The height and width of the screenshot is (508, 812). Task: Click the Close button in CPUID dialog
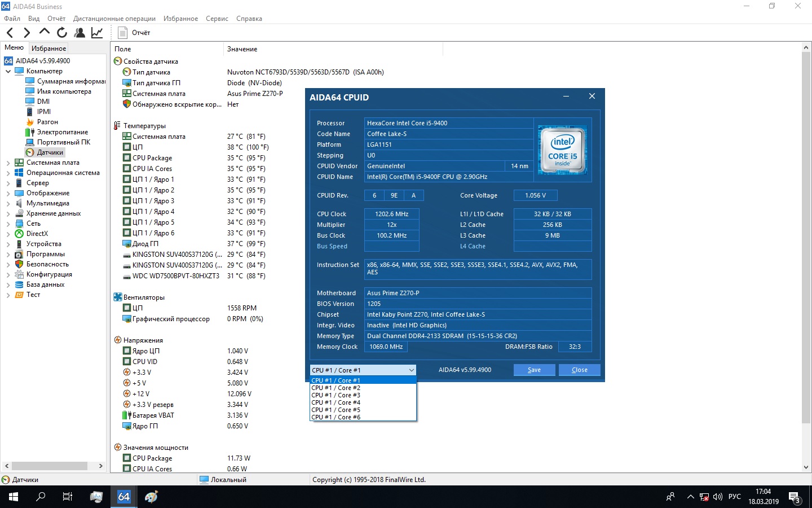pyautogui.click(x=579, y=370)
